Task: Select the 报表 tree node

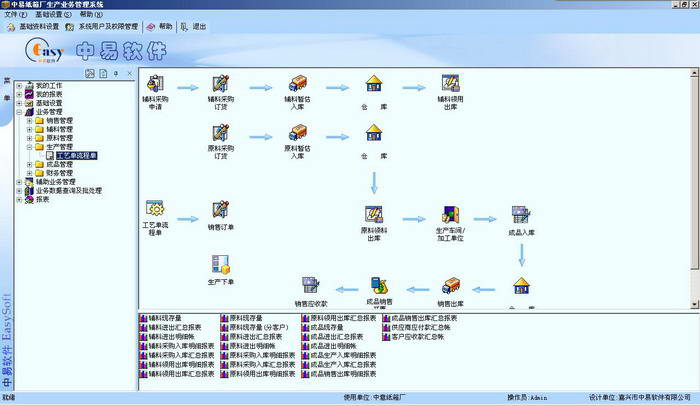Action: (x=42, y=199)
